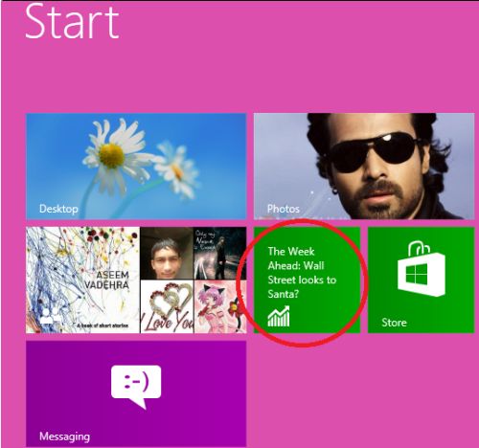Click the Store shopping bag icon
The height and width of the screenshot is (448, 479).
(422, 269)
